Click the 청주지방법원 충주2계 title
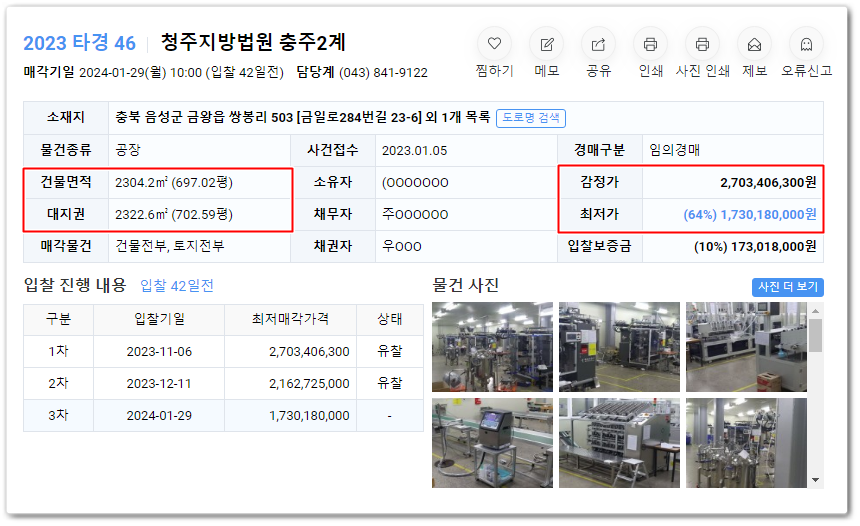860x526 pixels. (x=253, y=42)
